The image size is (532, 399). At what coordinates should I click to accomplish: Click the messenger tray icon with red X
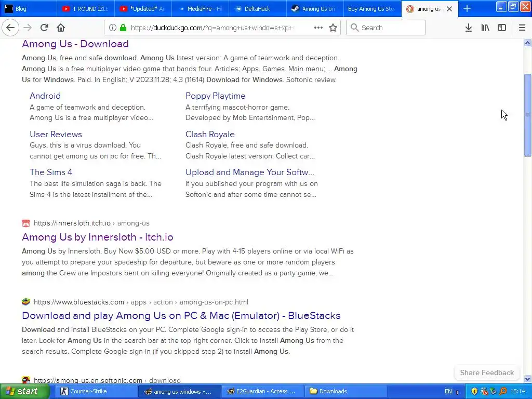click(484, 391)
